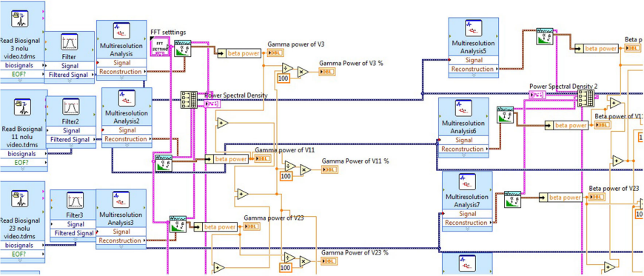Click the 100 numeric constant below V3 divide

point(284,78)
